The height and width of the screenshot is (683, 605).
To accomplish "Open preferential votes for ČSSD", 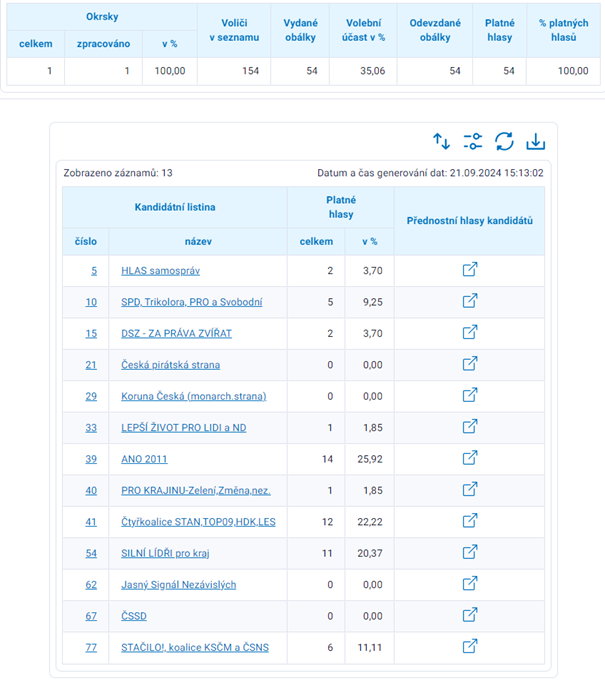I will coord(470,615).
